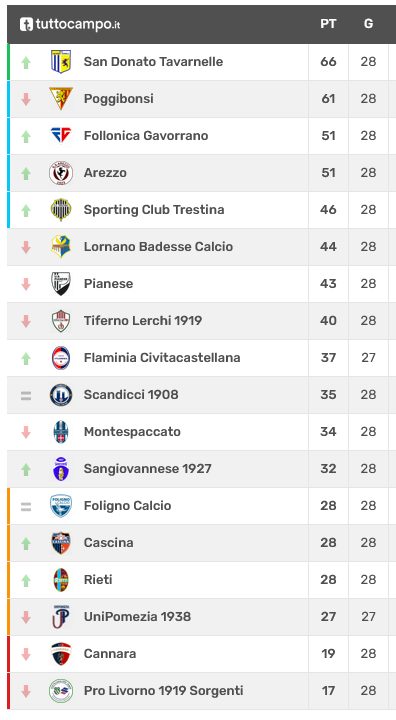Open Flaminia Civitacastellana team page
The height and width of the screenshot is (720, 396).
162,357
